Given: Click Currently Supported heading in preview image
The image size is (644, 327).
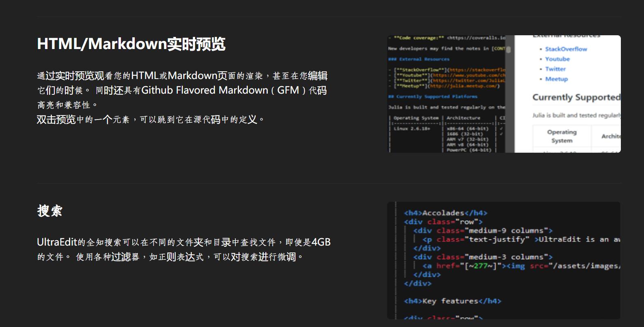Looking at the screenshot, I should (576, 97).
